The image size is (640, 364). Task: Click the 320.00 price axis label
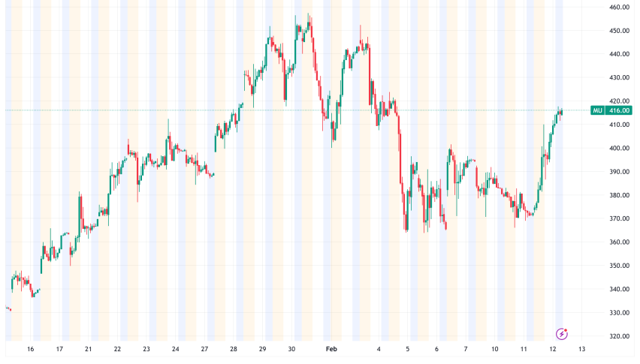[x=619, y=336]
